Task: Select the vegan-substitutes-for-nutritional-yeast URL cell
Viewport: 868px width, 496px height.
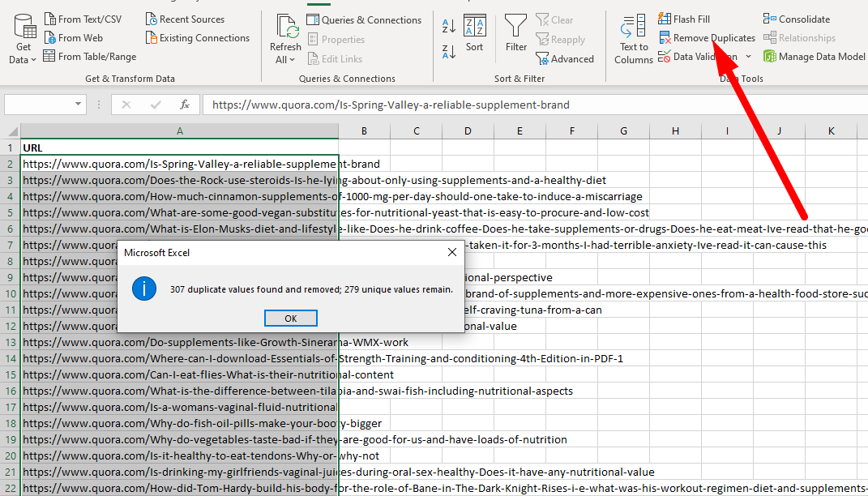Action: 179,212
